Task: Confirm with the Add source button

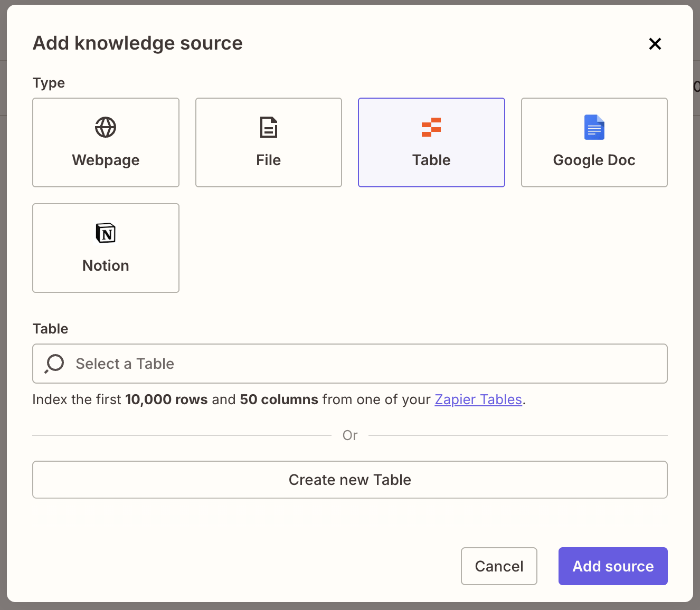Action: [612, 566]
